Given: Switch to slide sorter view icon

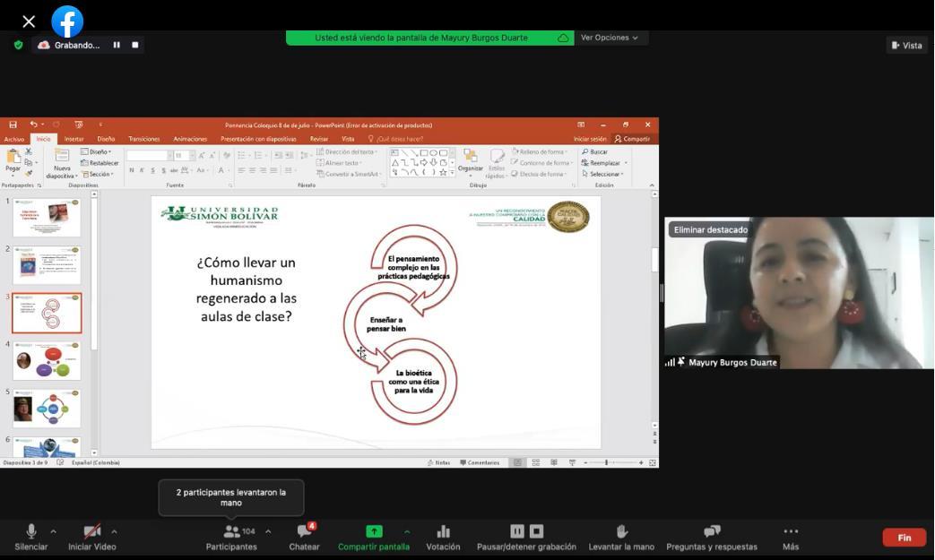Looking at the screenshot, I should (x=535, y=463).
